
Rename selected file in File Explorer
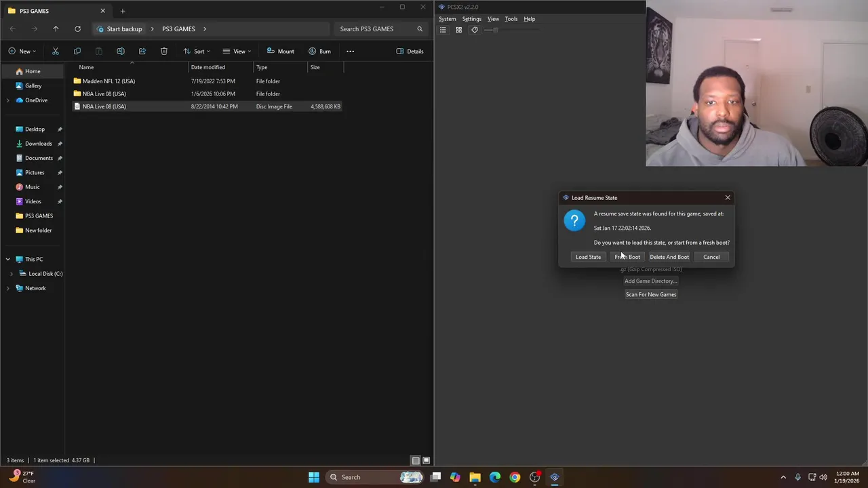pyautogui.click(x=121, y=52)
